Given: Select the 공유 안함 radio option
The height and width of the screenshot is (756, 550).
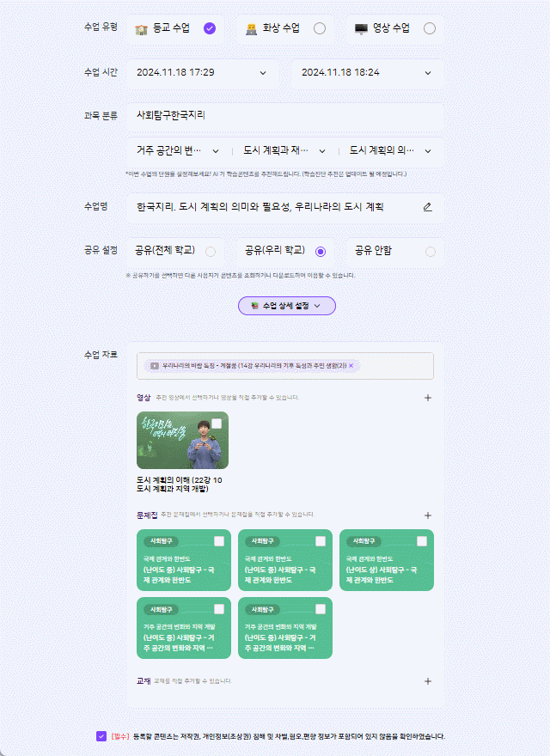Looking at the screenshot, I should tap(431, 252).
